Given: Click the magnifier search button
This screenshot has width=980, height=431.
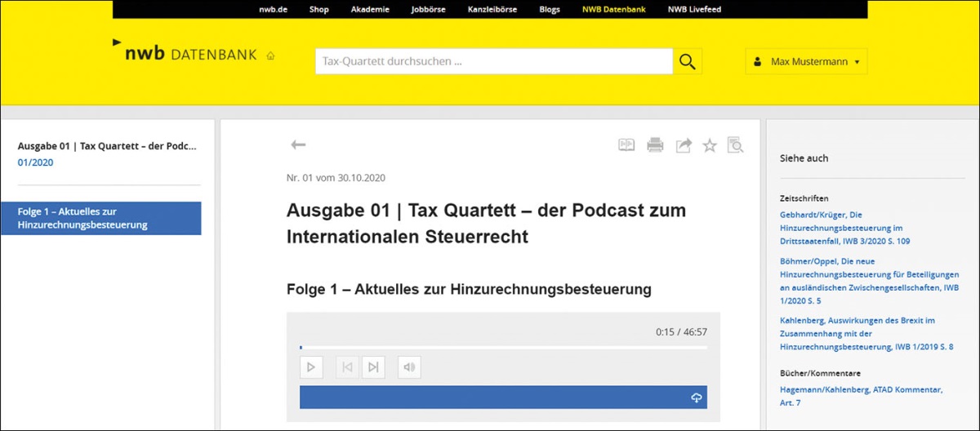Looking at the screenshot, I should point(687,62).
